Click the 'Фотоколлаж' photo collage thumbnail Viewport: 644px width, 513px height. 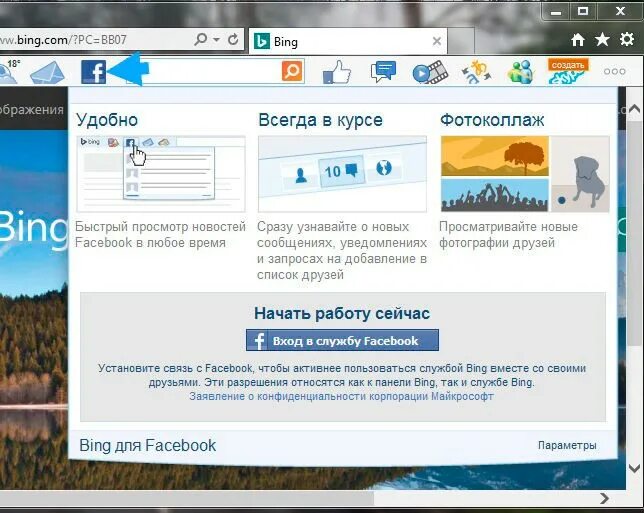(x=525, y=174)
